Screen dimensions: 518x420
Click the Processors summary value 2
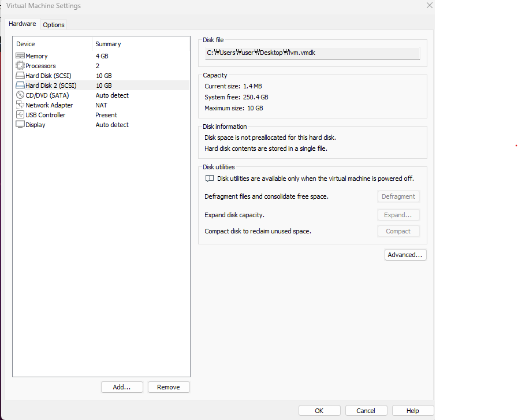click(x=98, y=66)
